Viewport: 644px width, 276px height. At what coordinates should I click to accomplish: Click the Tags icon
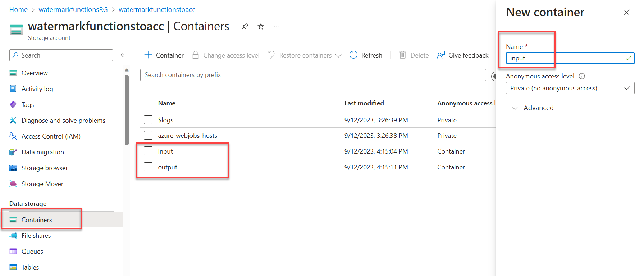click(x=13, y=104)
